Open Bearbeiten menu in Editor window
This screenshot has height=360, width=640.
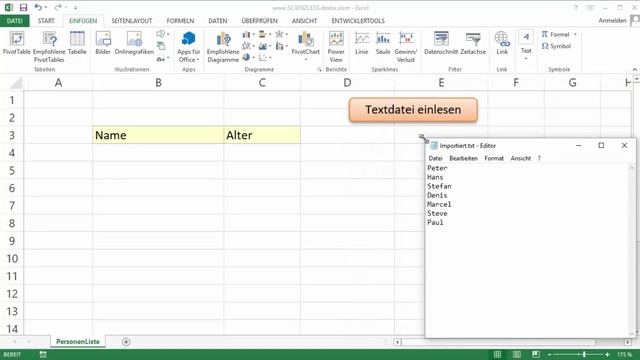[x=463, y=158]
